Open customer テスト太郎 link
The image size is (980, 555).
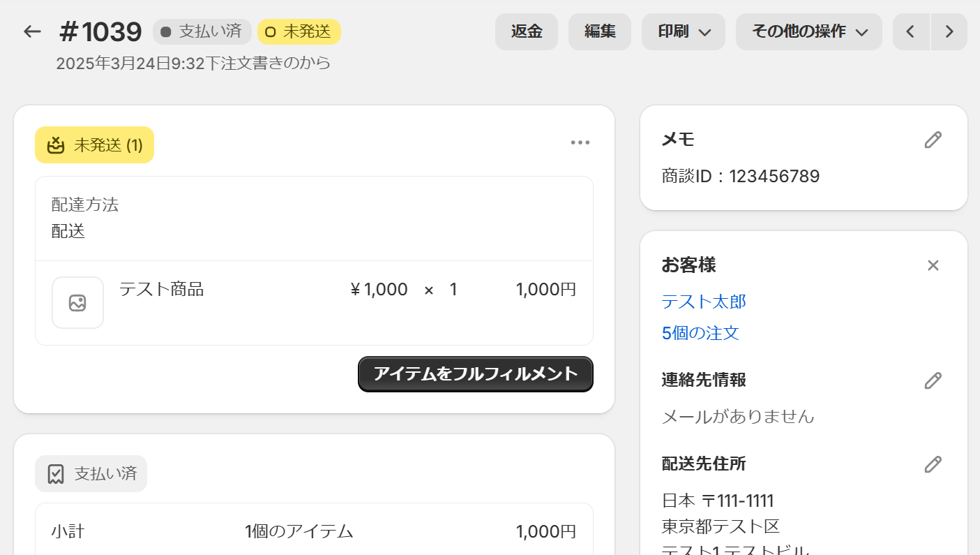[704, 302]
